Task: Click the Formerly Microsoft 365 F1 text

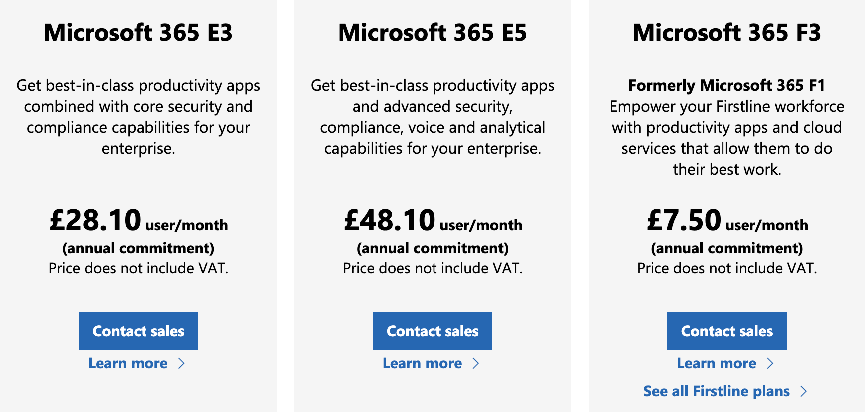Action: tap(726, 85)
